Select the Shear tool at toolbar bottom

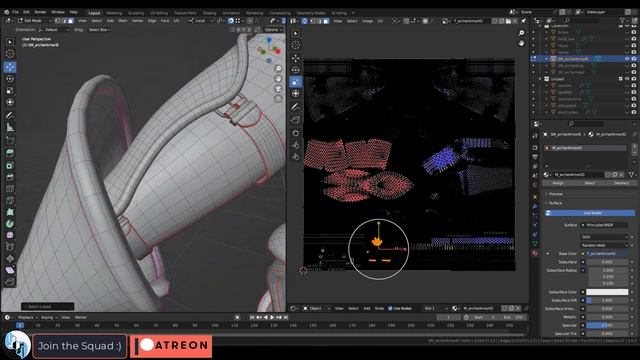[10, 270]
